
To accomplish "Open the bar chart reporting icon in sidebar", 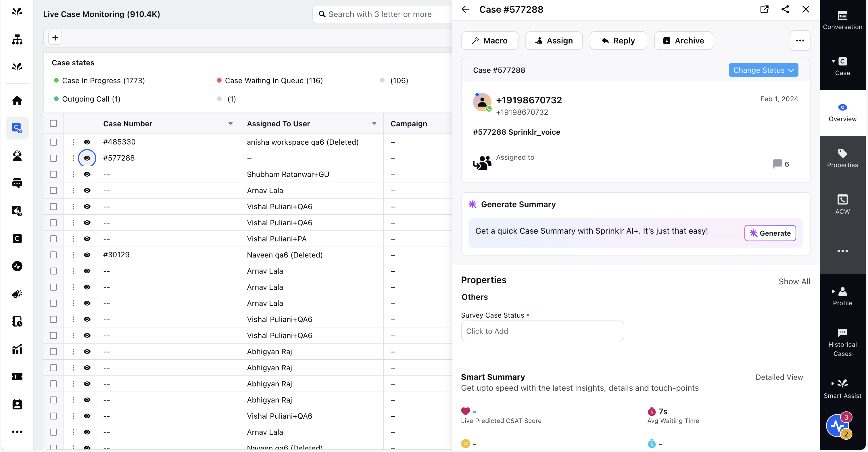I will [17, 349].
